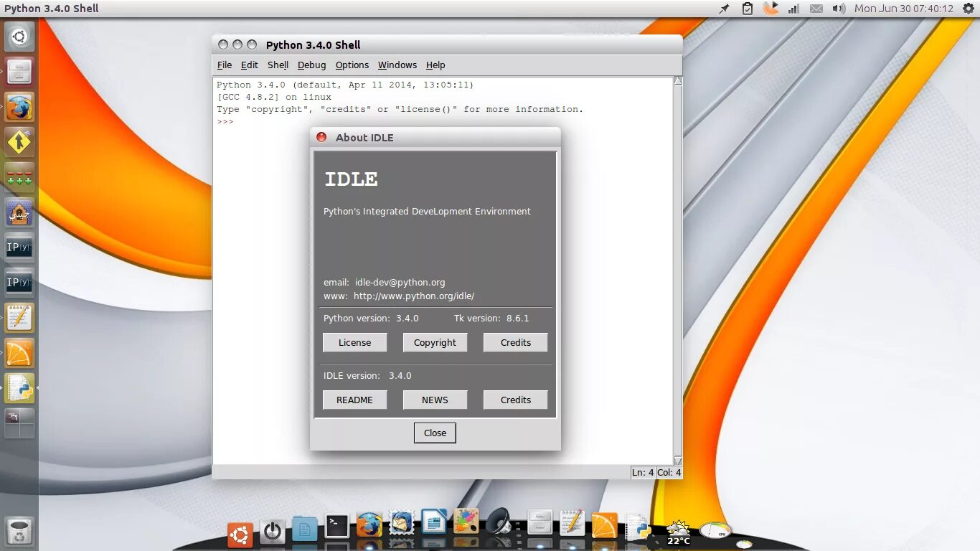Open the system gear menu in top panel
Screen dimensions: 980x551
969,9
